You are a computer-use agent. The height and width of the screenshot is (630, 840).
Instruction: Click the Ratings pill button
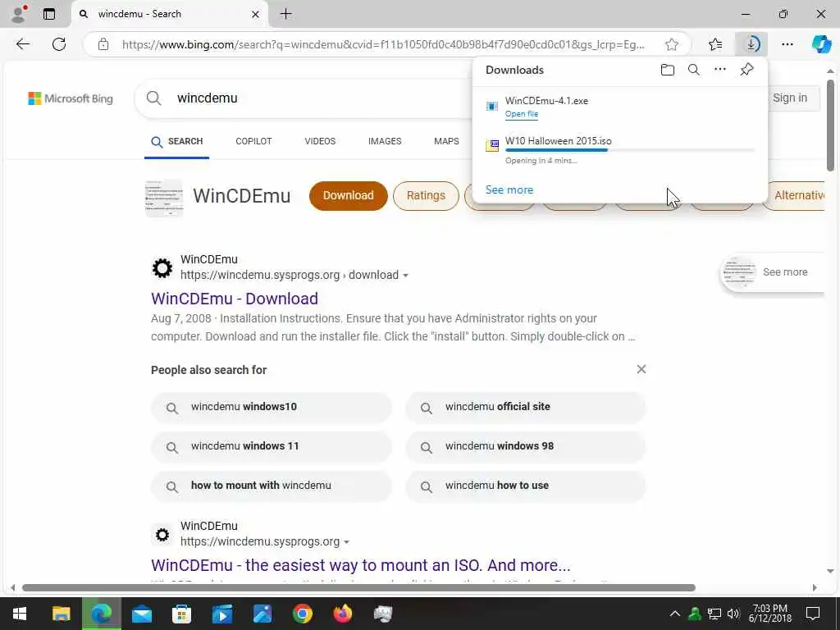pos(426,195)
